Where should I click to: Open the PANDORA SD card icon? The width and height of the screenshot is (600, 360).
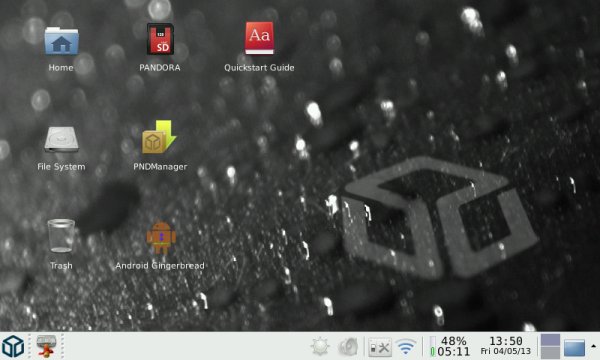[x=160, y=39]
